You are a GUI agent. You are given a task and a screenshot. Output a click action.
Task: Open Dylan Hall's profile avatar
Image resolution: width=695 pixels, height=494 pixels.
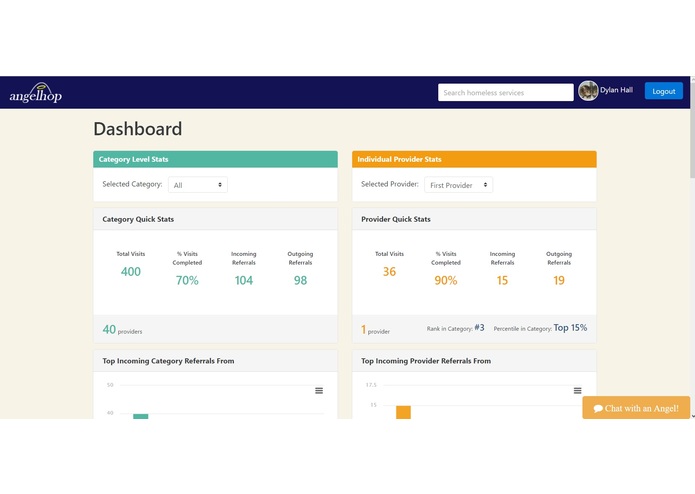click(588, 91)
